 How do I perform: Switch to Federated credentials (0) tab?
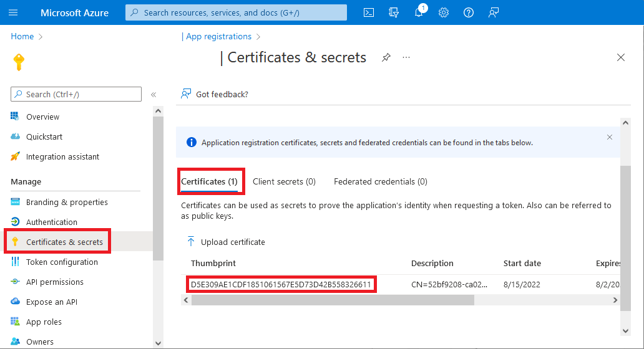(x=381, y=182)
